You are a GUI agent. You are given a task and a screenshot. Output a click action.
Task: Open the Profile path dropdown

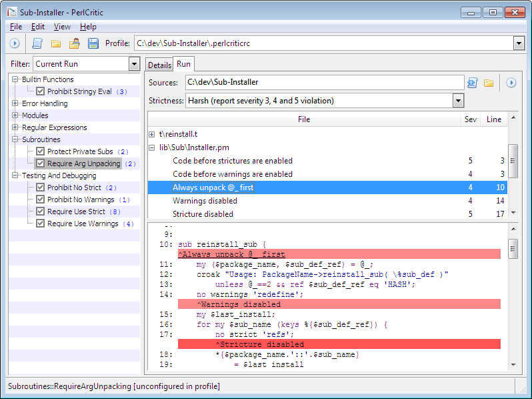(x=519, y=43)
